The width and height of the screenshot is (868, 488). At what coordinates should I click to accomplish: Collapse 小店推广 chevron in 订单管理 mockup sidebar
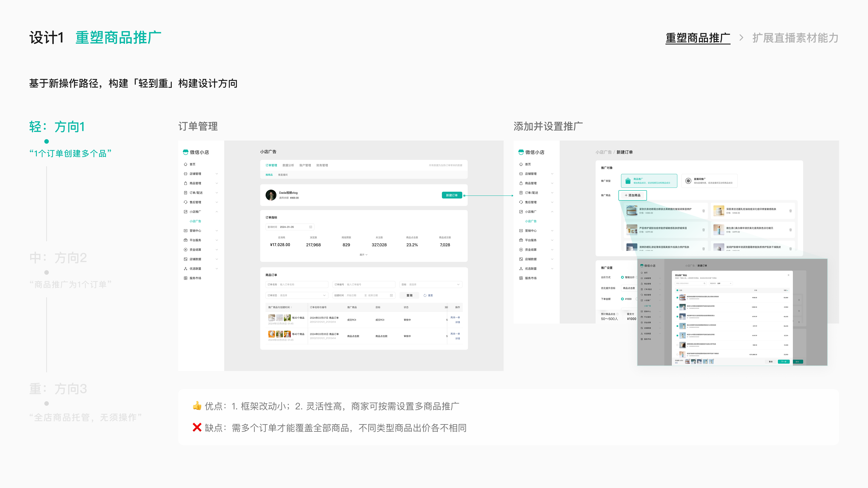[217, 212]
